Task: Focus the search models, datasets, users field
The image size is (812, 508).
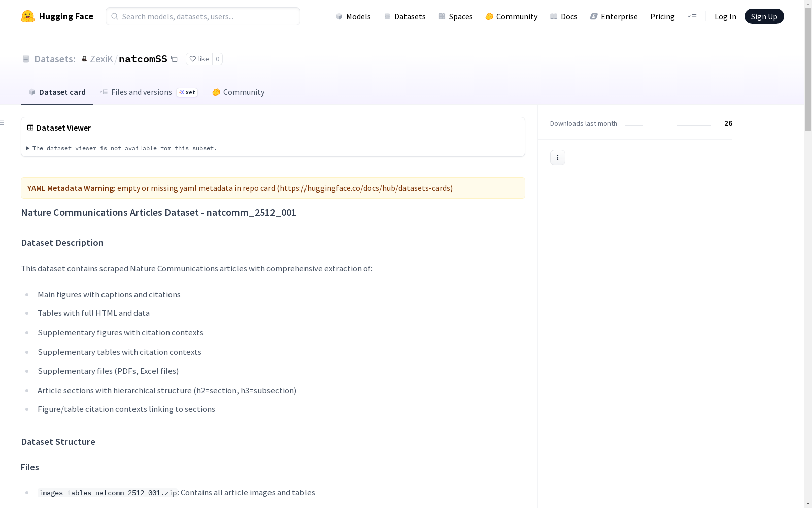Action: [x=203, y=16]
